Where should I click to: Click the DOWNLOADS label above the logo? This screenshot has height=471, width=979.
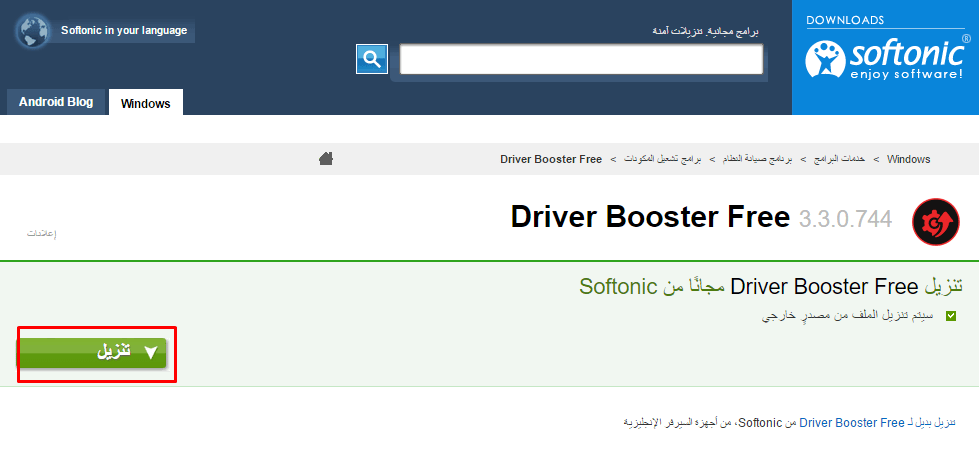[845, 20]
